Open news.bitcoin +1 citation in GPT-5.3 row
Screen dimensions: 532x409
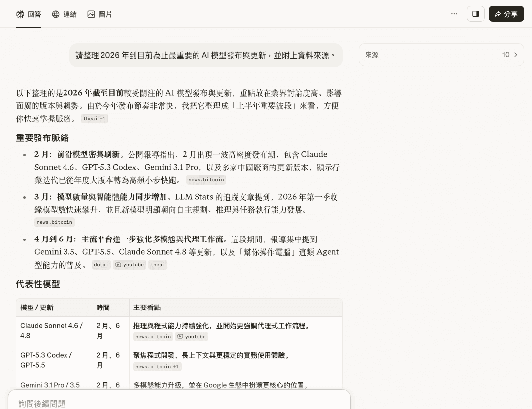point(158,367)
